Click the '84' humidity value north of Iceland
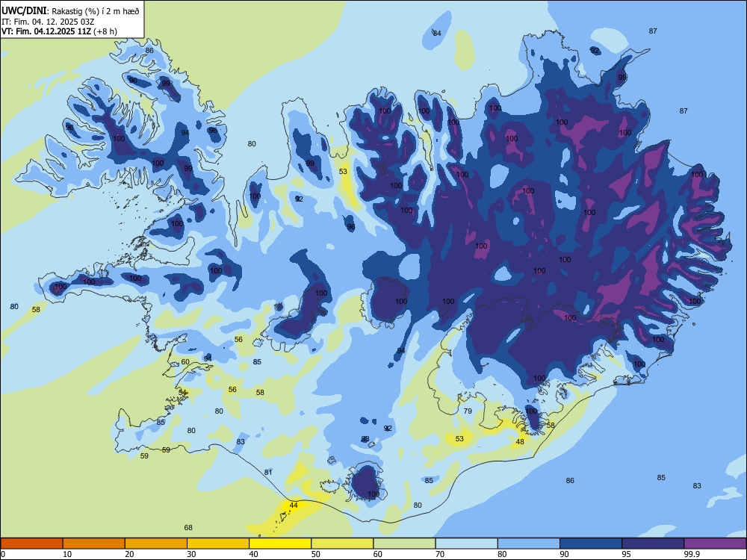This screenshot has width=747, height=560. (x=437, y=33)
